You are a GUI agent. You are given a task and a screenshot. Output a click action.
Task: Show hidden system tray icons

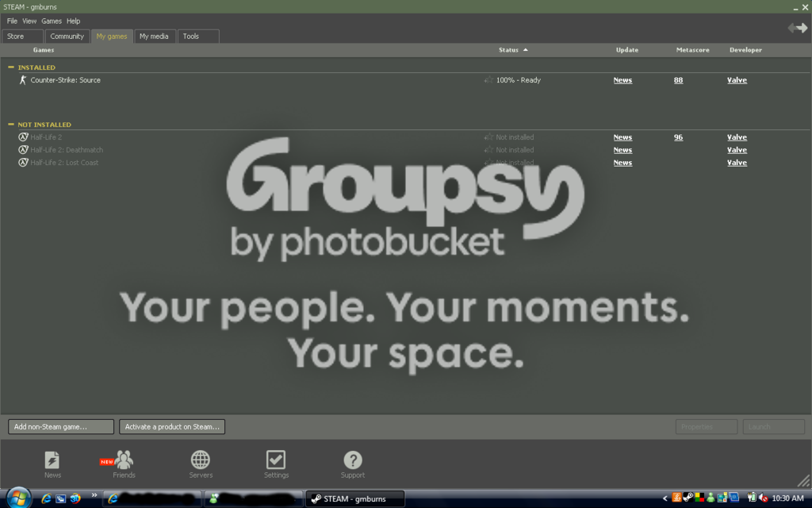665,498
